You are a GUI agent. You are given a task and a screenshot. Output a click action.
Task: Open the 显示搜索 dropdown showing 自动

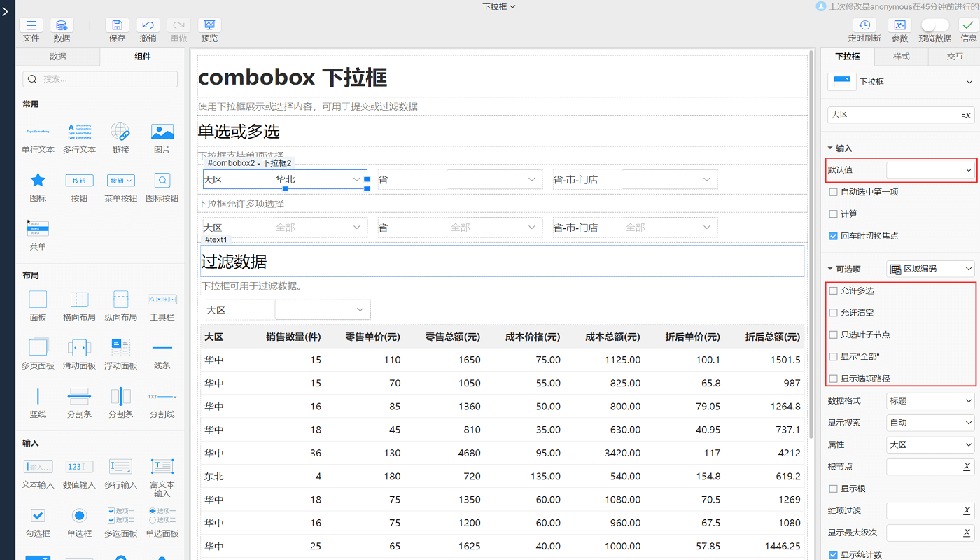click(930, 423)
